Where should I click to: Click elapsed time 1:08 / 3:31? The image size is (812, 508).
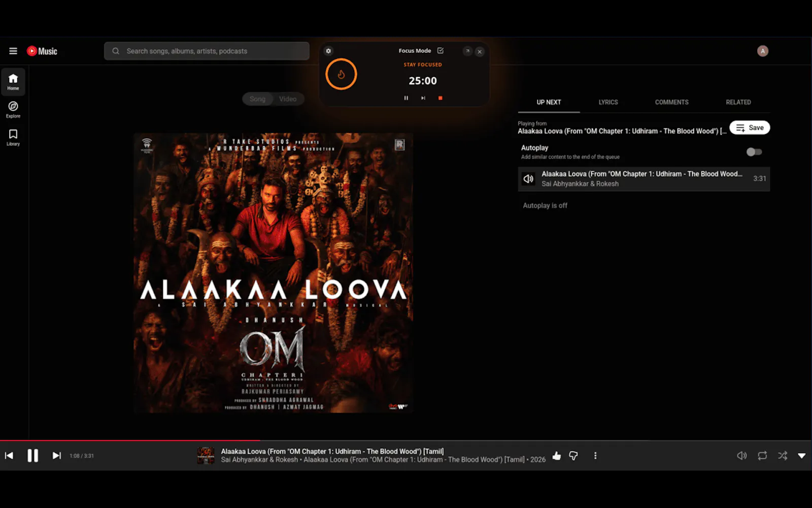point(82,456)
